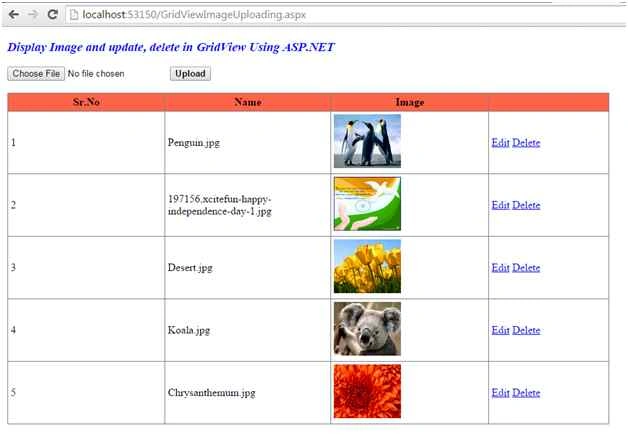Delete the Chrysanthemum.jpg row

click(x=526, y=393)
